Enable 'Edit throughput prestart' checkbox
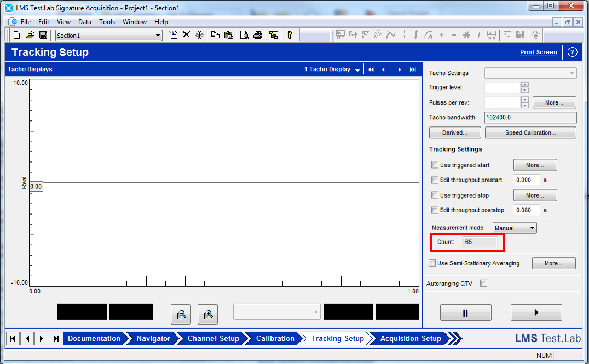 click(x=435, y=180)
